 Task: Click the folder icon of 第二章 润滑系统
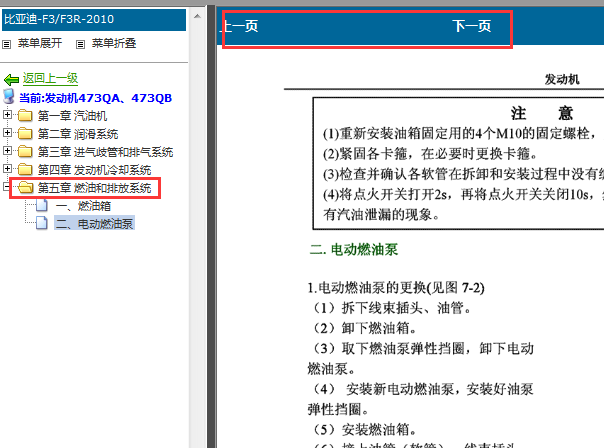[25, 133]
